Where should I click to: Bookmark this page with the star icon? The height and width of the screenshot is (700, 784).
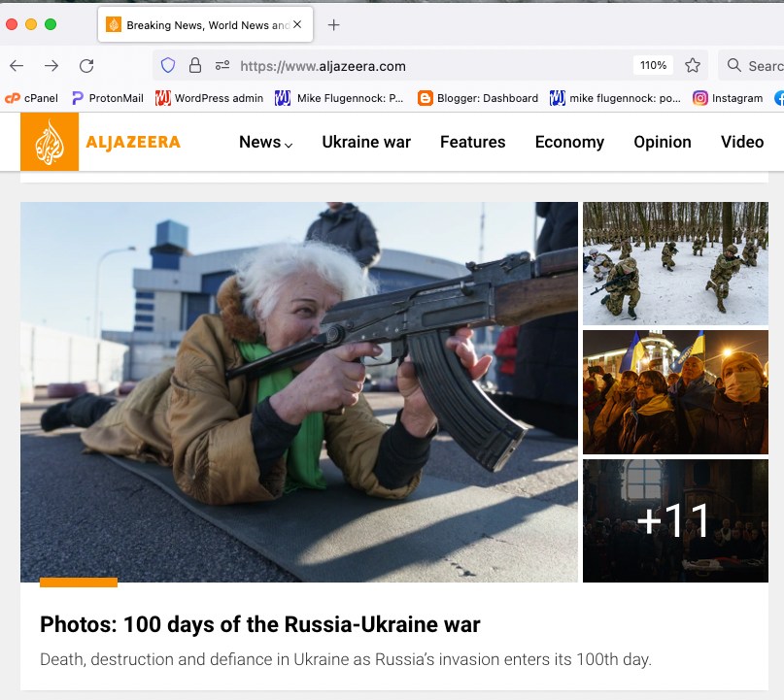693,65
